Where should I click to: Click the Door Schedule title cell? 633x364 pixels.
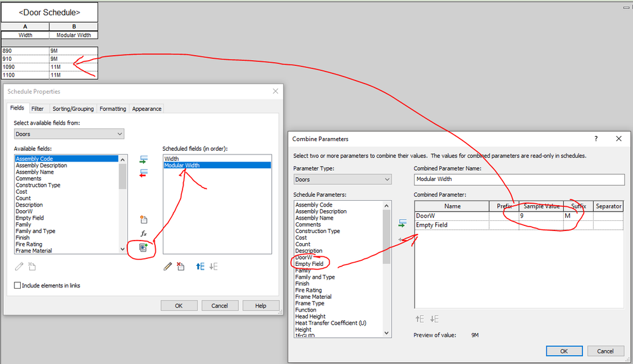49,13
